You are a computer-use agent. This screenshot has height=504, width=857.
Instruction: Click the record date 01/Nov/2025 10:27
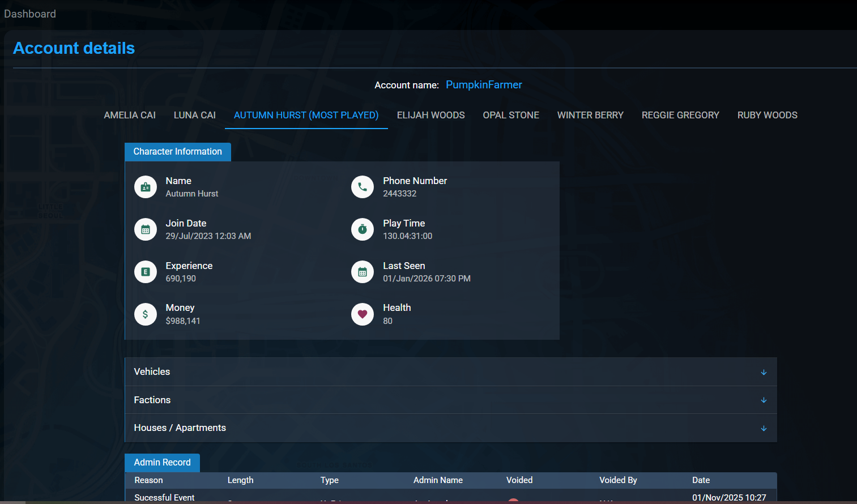click(x=729, y=497)
